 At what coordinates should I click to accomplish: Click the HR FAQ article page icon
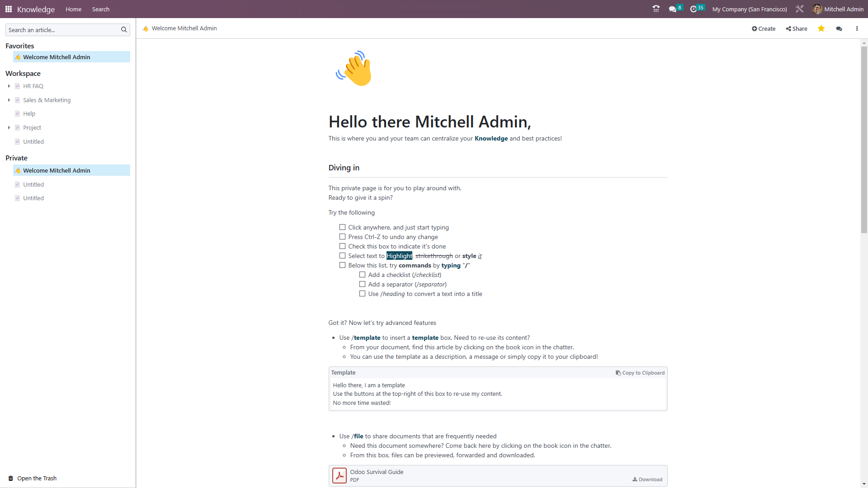[17, 86]
